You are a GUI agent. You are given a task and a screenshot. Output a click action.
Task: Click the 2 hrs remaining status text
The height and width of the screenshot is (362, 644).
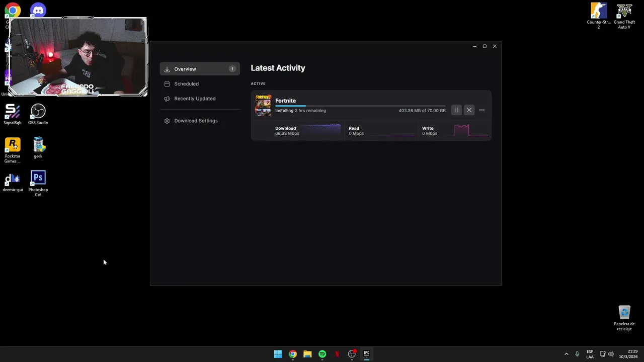click(310, 111)
